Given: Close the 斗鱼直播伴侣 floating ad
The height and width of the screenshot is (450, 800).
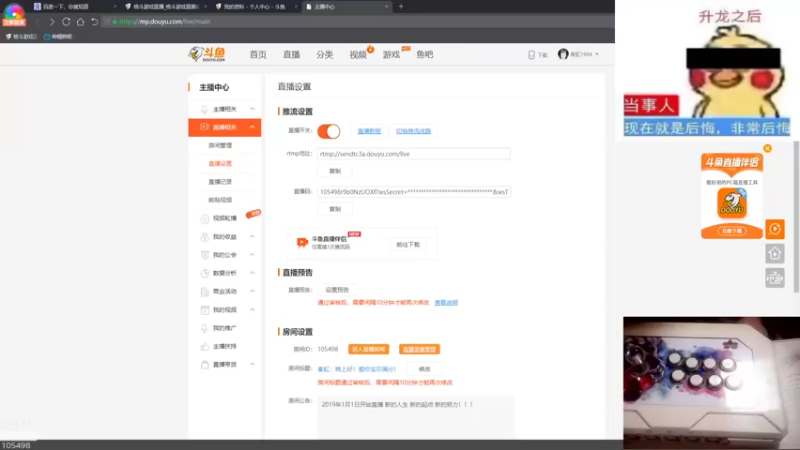Looking at the screenshot, I should pos(767,148).
